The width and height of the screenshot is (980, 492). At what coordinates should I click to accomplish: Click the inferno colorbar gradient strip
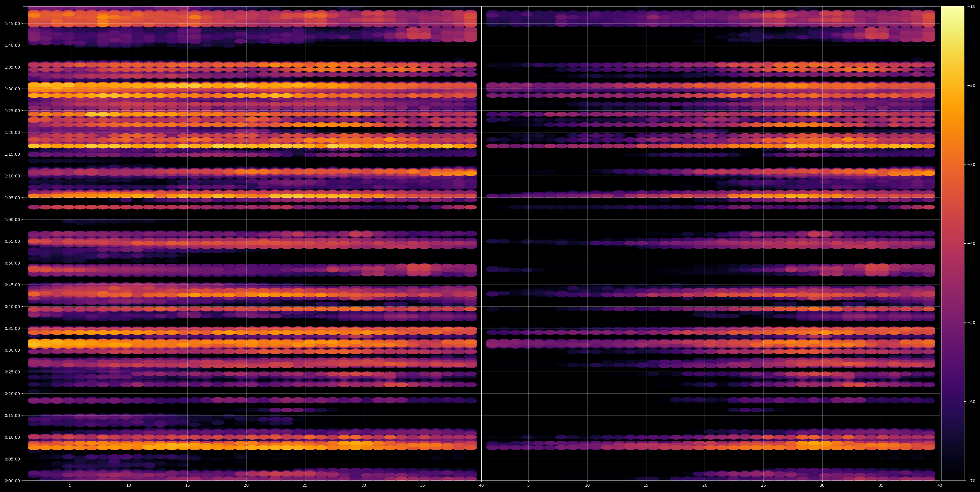(953, 244)
